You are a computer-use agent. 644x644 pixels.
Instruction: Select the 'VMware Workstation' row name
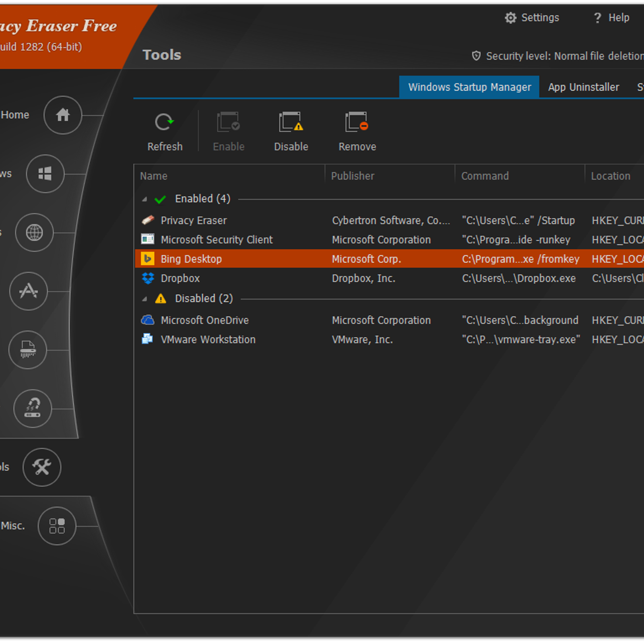208,339
